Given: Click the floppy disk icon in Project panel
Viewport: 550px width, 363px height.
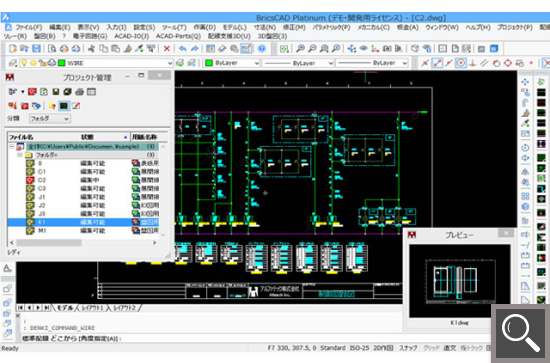Looking at the screenshot, I should click(x=55, y=92).
